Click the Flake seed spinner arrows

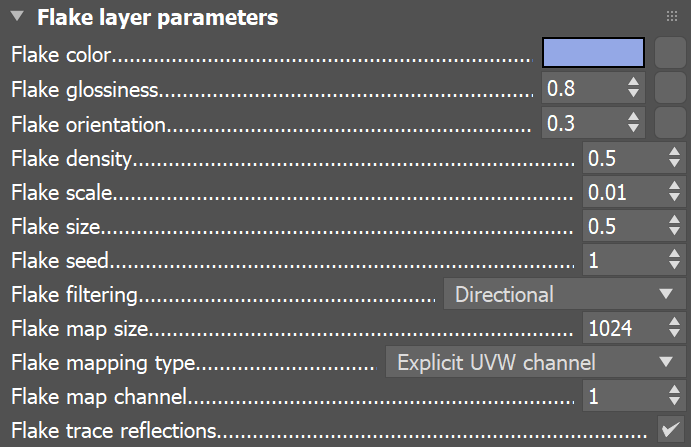(x=672, y=260)
